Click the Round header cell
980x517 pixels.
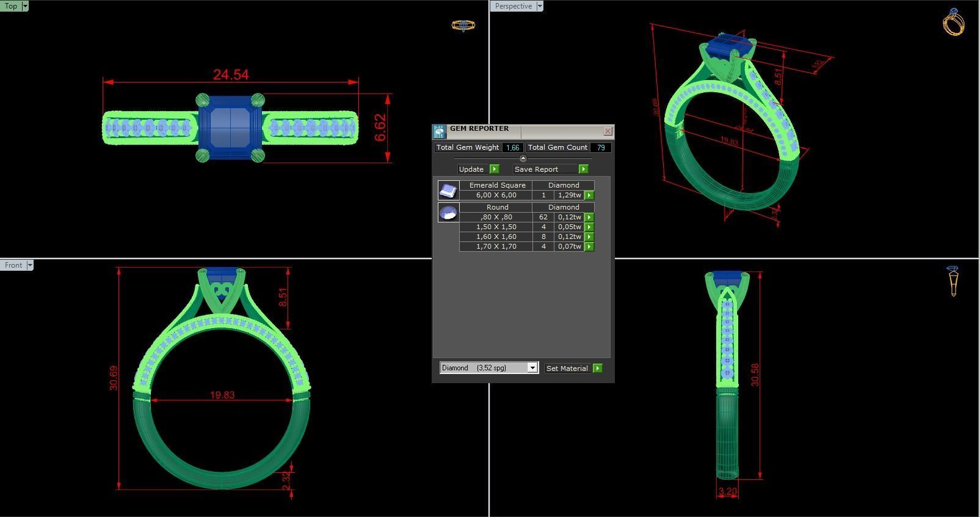pyautogui.click(x=497, y=207)
